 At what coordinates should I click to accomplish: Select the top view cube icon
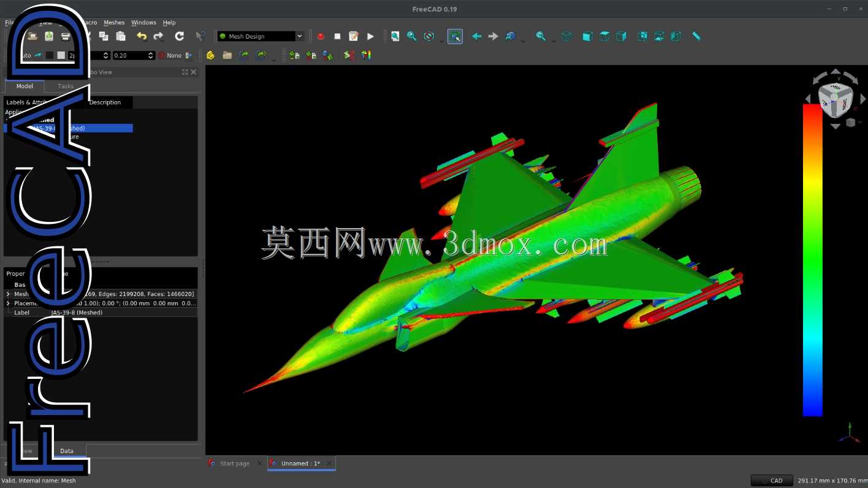pos(604,36)
